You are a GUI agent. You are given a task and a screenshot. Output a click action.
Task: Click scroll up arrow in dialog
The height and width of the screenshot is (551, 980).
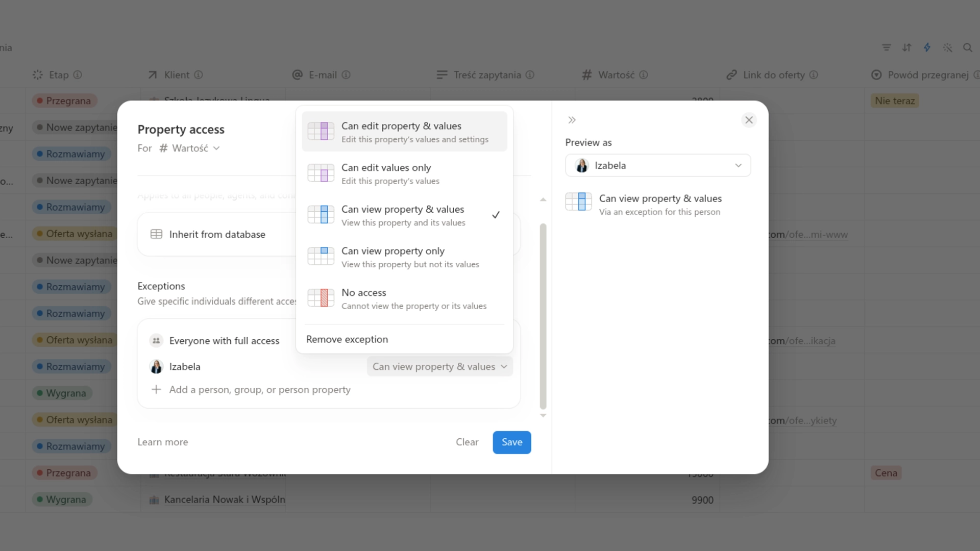pyautogui.click(x=543, y=199)
